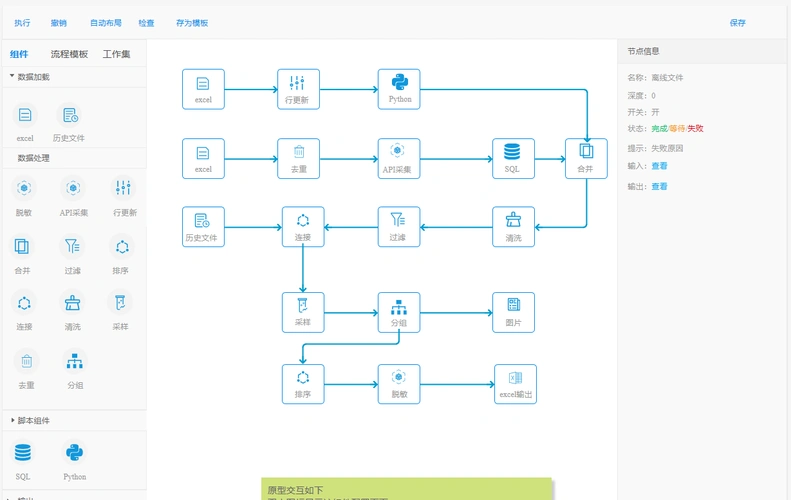Viewport: 791px width, 500px height.
Task: Select the 脱敏 component icon in sidebar
Action: tap(24, 188)
